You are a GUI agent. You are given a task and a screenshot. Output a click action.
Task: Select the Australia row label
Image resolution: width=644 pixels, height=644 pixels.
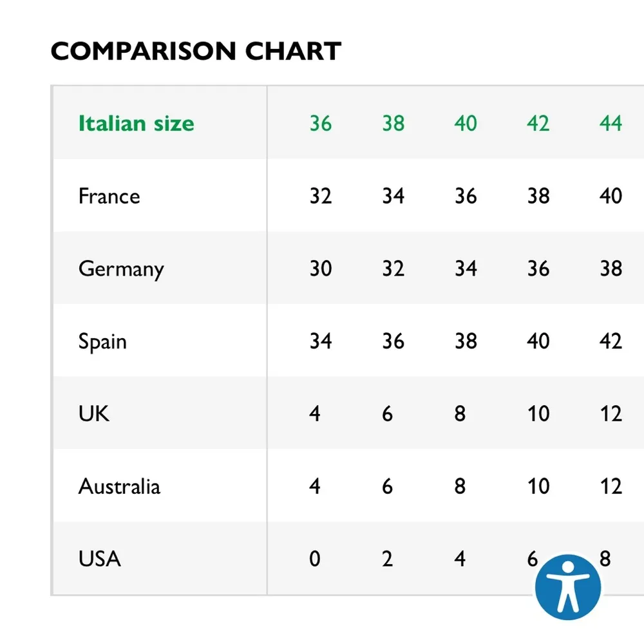point(119,486)
